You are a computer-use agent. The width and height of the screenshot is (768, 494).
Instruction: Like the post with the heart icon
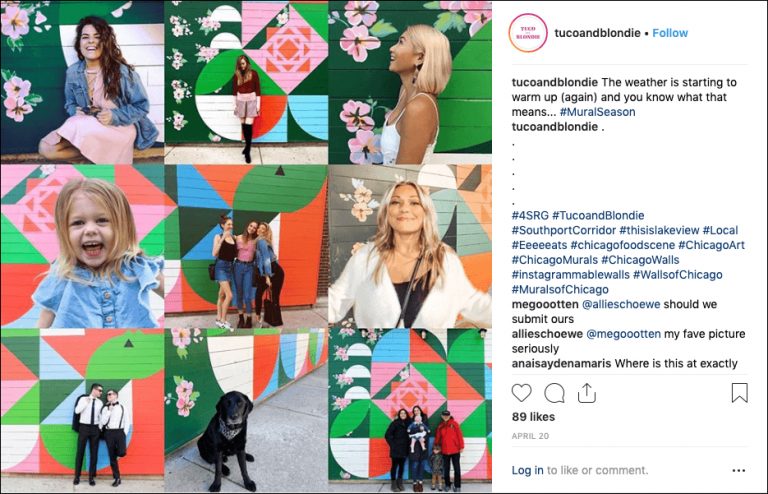pyautogui.click(x=521, y=393)
